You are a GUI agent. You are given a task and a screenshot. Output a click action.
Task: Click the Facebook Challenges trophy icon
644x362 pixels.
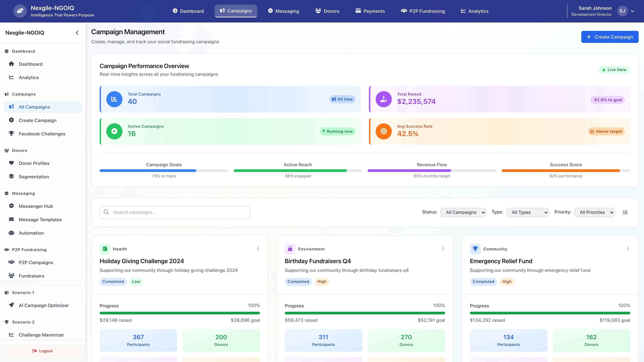12,134
